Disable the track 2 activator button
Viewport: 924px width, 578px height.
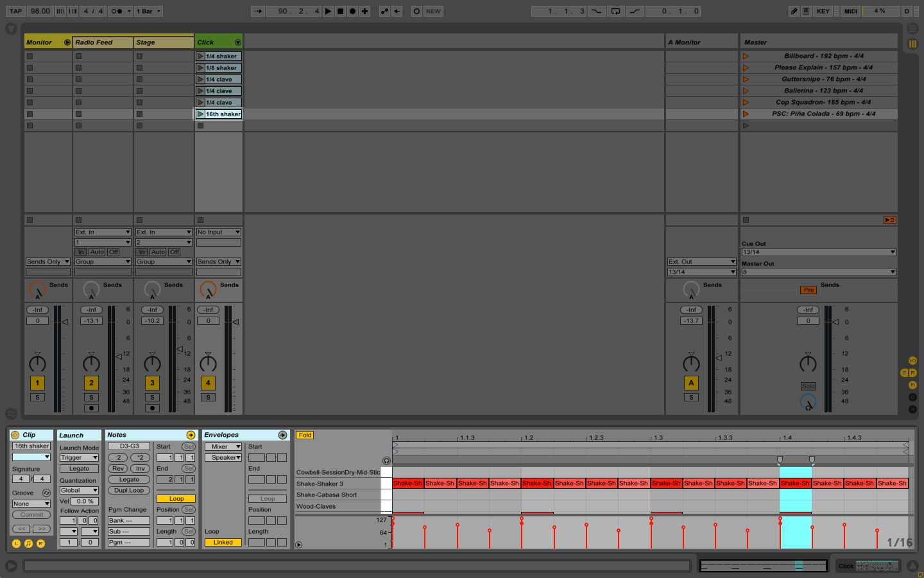click(x=91, y=383)
